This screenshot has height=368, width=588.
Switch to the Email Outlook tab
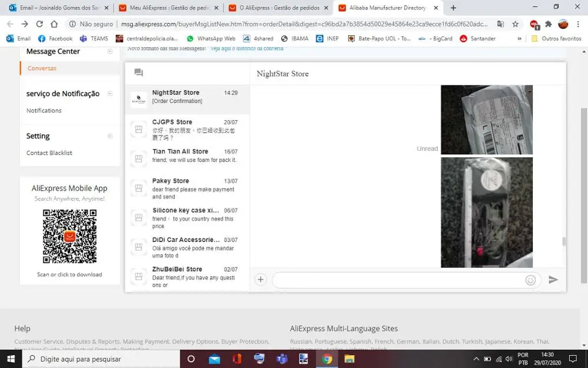coord(58,8)
